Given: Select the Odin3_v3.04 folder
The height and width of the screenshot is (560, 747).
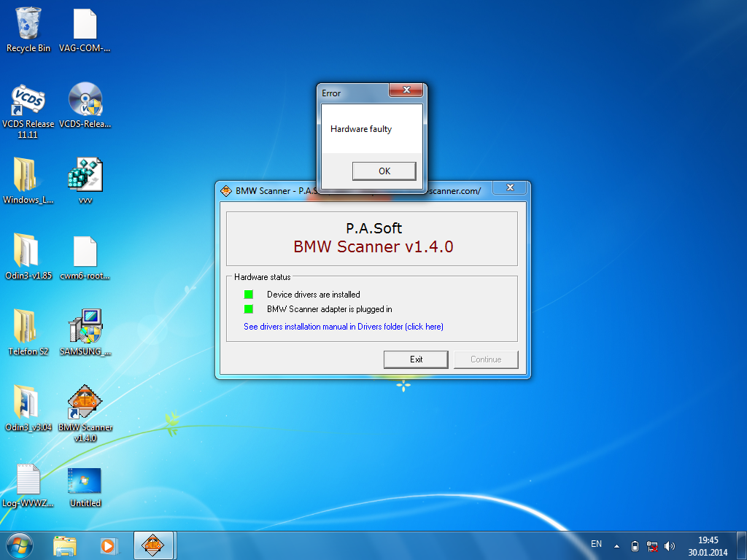Looking at the screenshot, I should click(28, 408).
